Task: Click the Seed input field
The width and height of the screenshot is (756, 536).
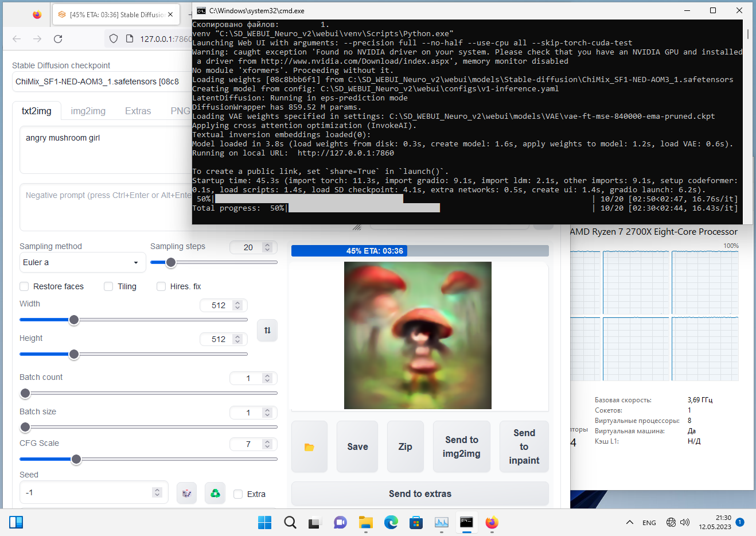Action: [x=93, y=492]
